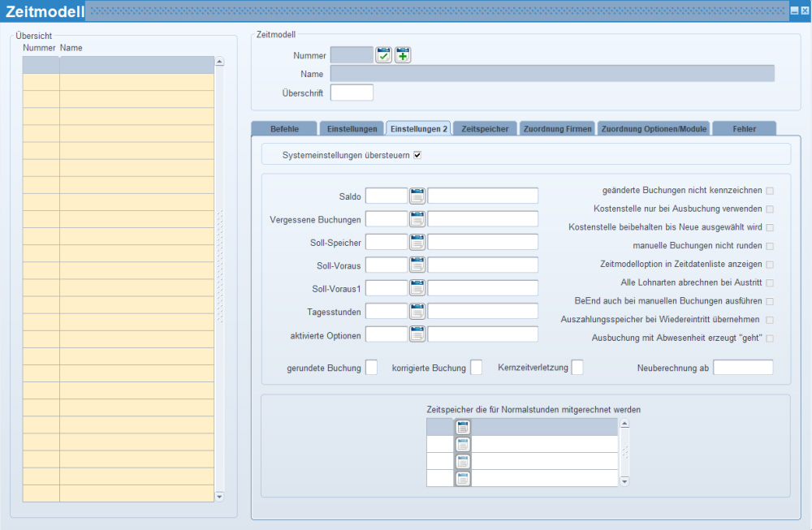Screen dimensions: 812x530
Task: Click the Vergessene Buchungen code field
Action: 387,219
